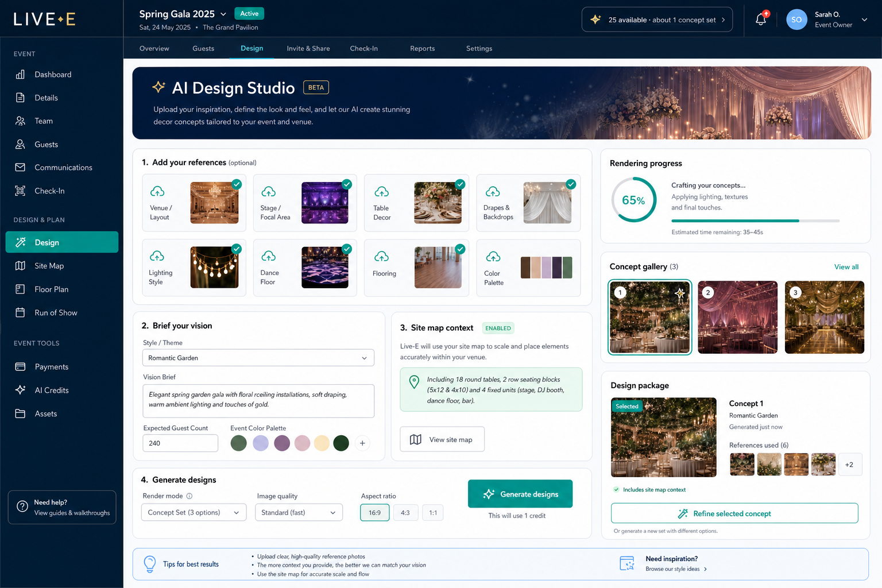882x588 pixels.
Task: Uncheck the Flooring reference checkmark
Action: (460, 249)
